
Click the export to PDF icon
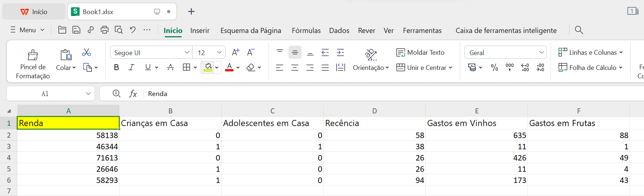click(91, 30)
